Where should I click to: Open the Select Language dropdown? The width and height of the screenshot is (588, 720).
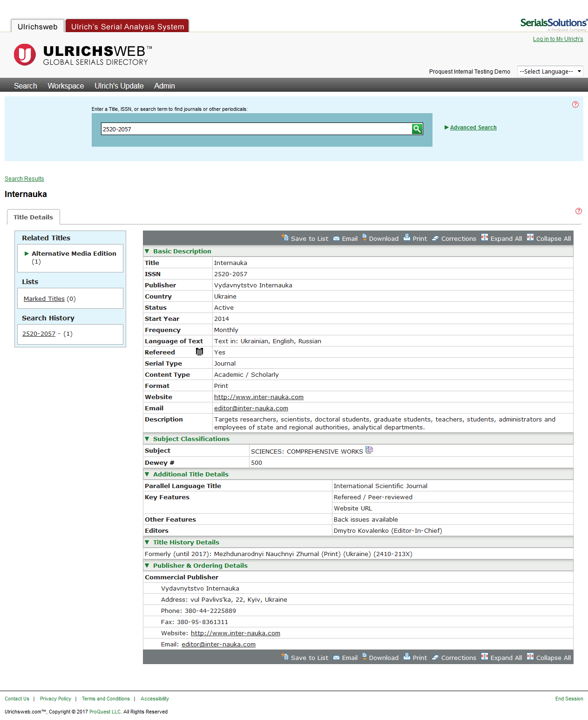click(x=550, y=71)
